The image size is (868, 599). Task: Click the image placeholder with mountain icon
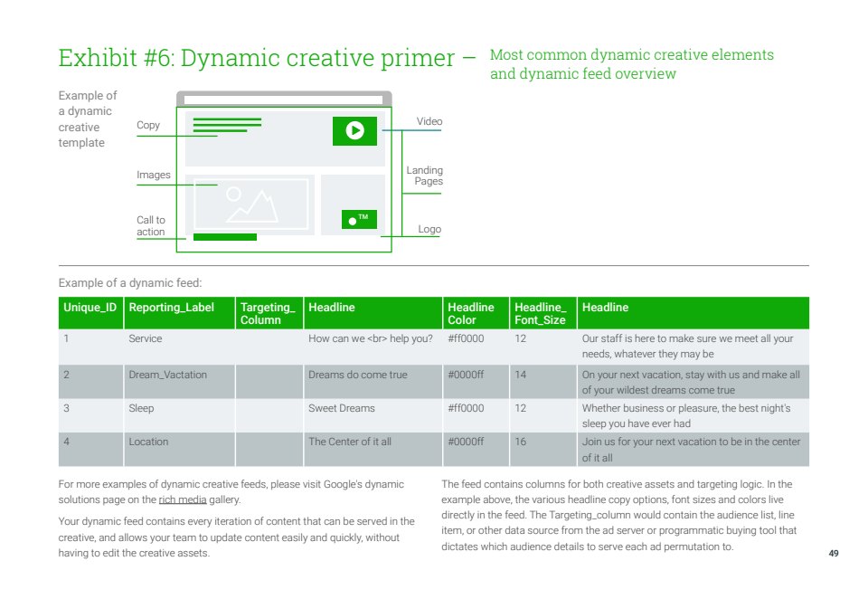coord(250,204)
